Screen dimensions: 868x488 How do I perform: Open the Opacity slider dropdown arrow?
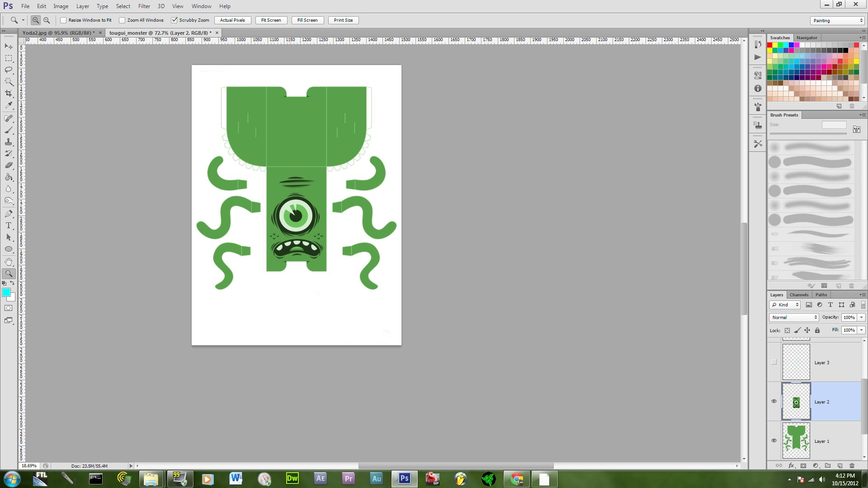(x=861, y=317)
